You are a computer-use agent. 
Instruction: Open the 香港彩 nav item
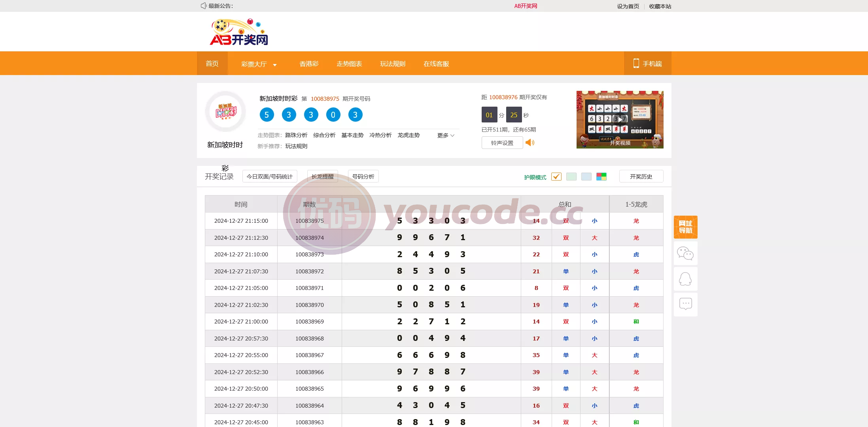tap(309, 64)
